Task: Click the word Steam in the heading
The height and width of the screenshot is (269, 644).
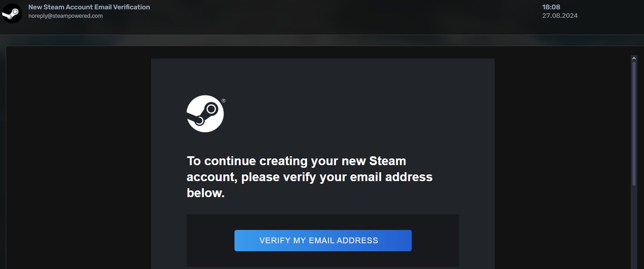Action: [387, 161]
